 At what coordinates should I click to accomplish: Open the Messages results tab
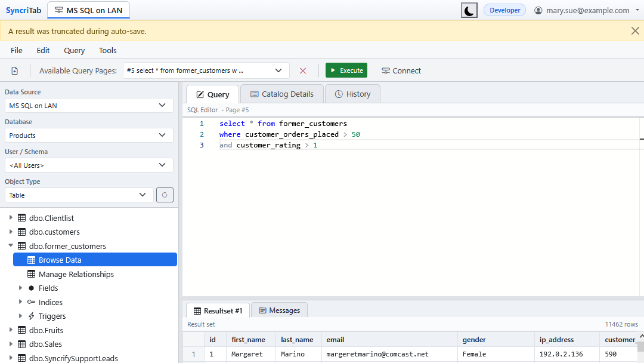279,310
